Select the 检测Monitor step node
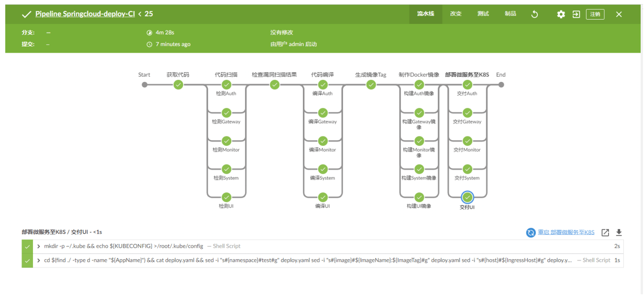The width and height of the screenshot is (644, 300). (227, 141)
